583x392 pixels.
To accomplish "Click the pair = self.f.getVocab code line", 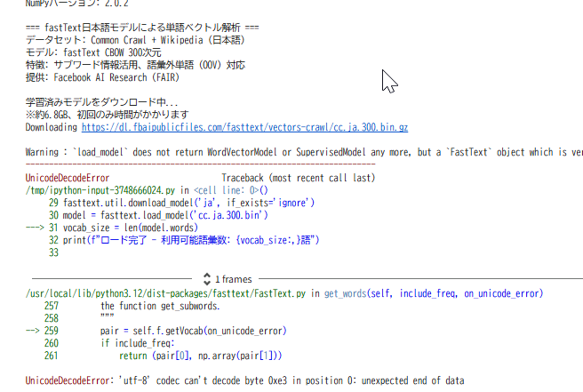I will point(193,331).
